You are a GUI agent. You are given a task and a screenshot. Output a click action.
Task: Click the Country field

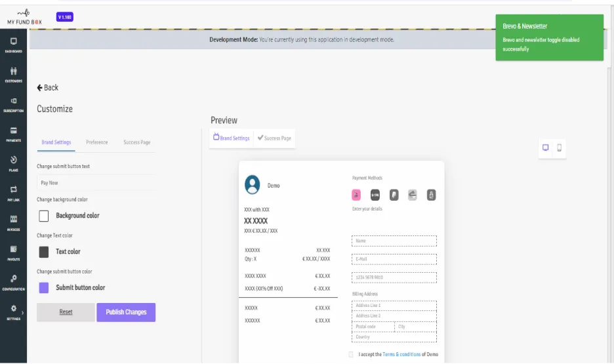click(394, 337)
